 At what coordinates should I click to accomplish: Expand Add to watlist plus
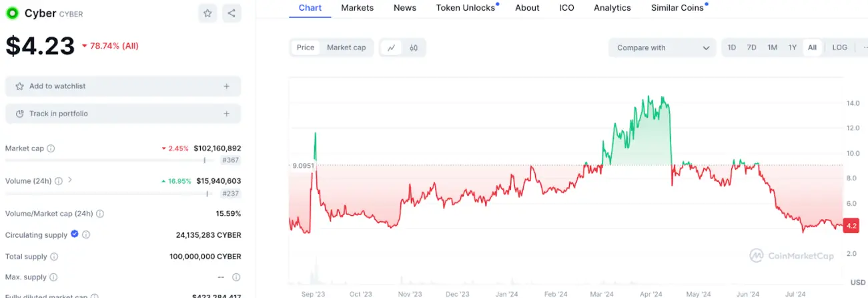(226, 86)
